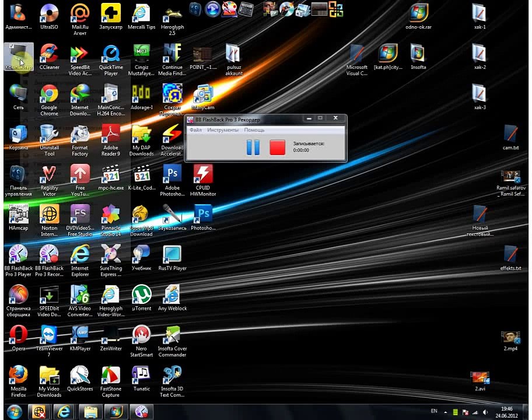Select the KMPlayer shortcut
Viewport: 532px width, 420px height.
[80, 338]
